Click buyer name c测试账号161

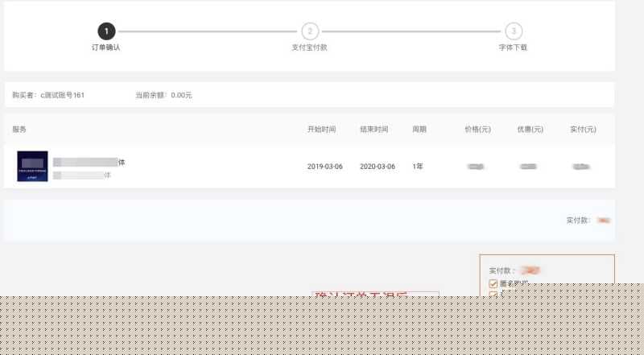pyautogui.click(x=63, y=95)
